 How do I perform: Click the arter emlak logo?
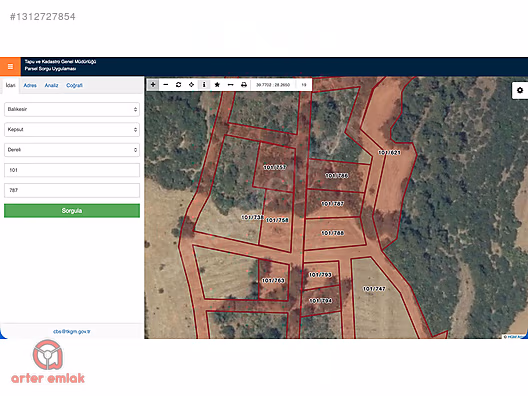click(x=48, y=362)
